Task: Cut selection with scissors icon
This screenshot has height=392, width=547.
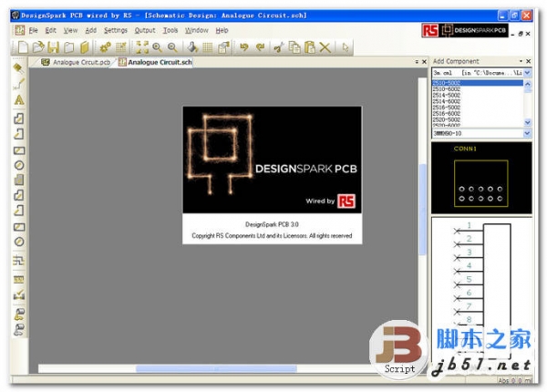Action: click(278, 47)
